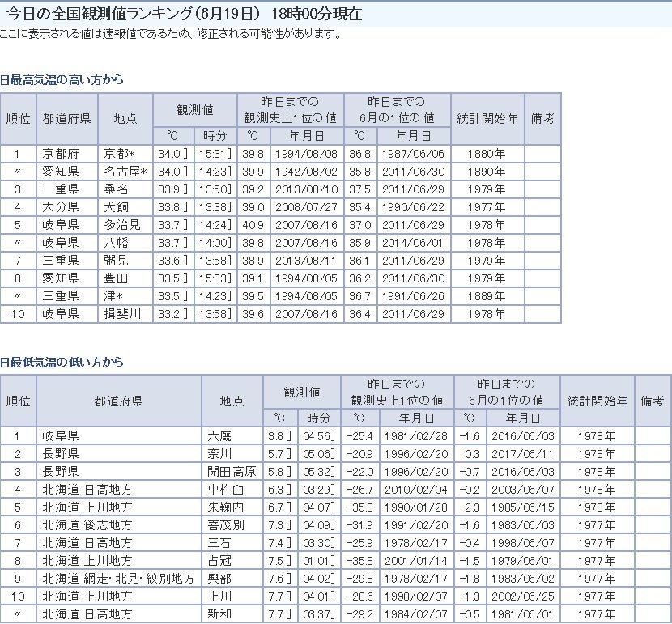Click 北海道 網走・北見・紋別地方 region link
The width and height of the screenshot is (672, 624).
click(117, 579)
